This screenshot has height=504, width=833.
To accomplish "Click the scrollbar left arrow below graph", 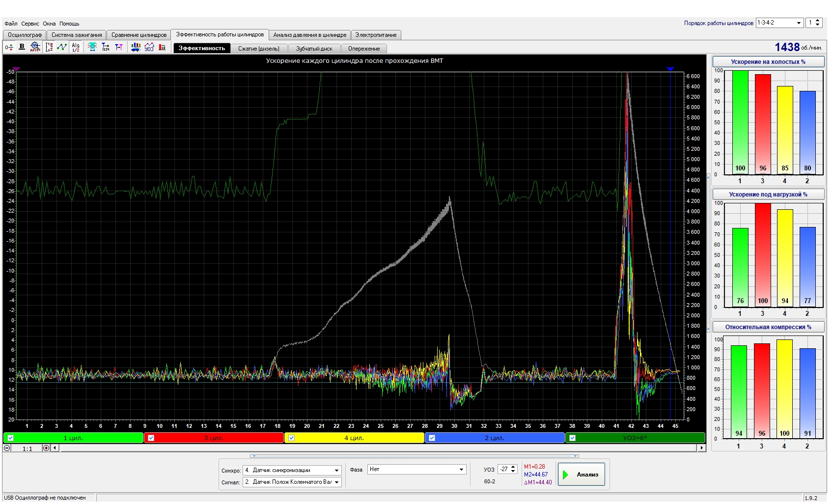I will pos(55,448).
